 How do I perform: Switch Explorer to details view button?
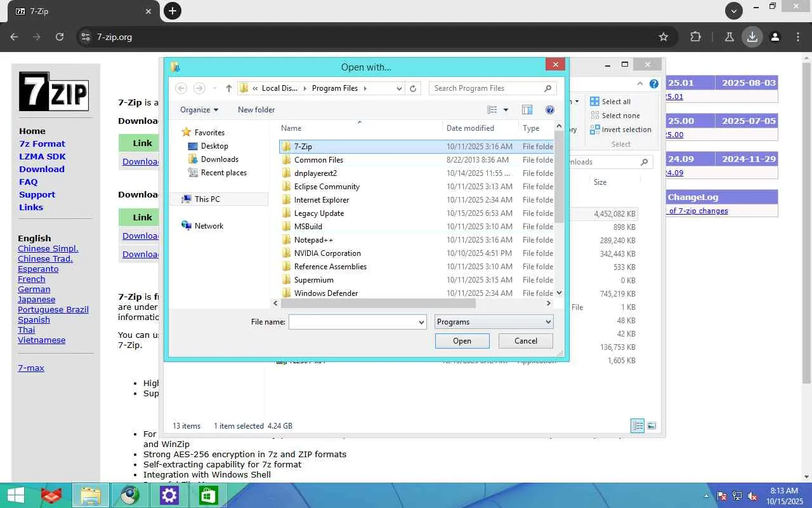coord(638,425)
